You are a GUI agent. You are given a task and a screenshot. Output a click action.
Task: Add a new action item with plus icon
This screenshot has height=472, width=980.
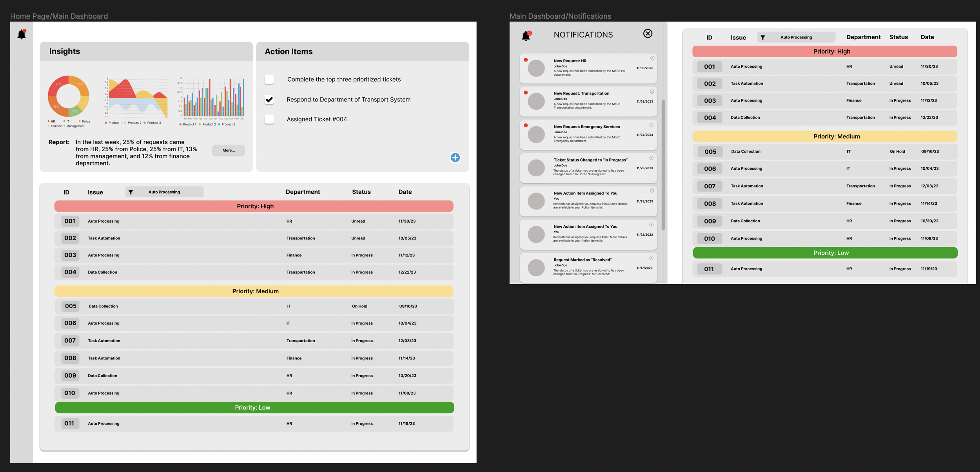coord(455,158)
